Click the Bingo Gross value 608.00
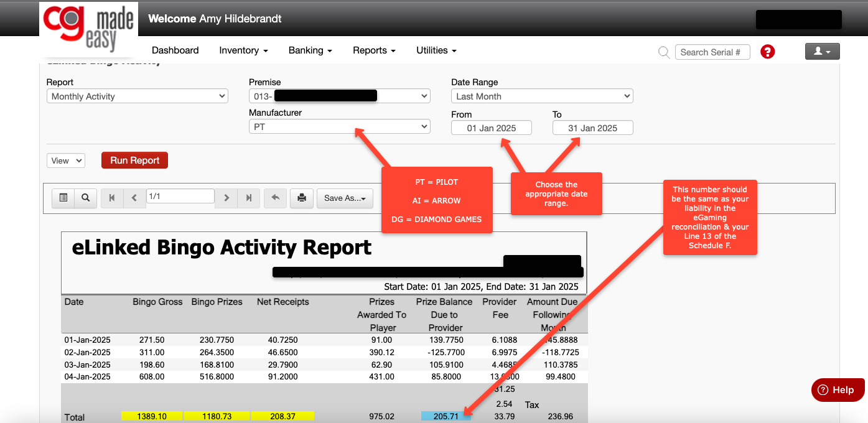This screenshot has height=423, width=868. tap(152, 376)
